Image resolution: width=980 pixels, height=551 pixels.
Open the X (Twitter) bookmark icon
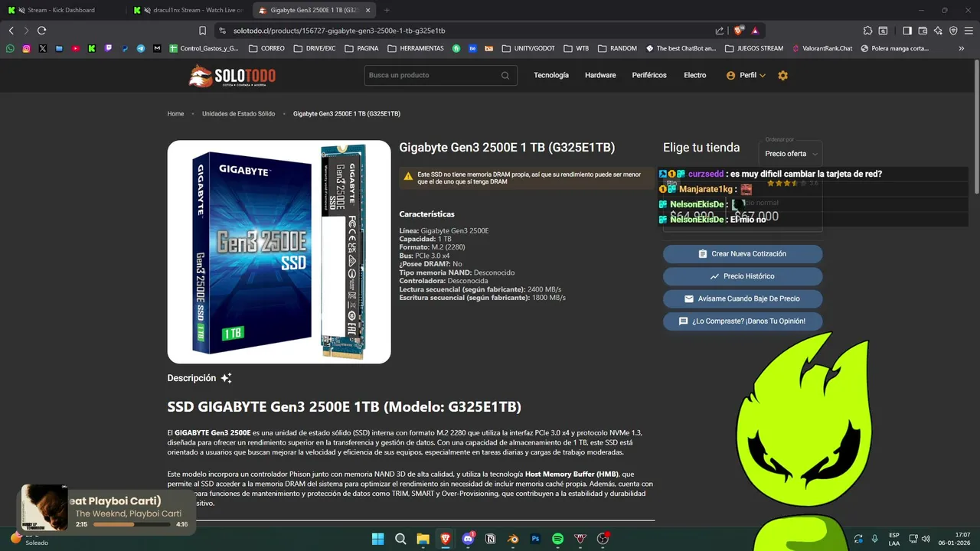[x=43, y=48]
